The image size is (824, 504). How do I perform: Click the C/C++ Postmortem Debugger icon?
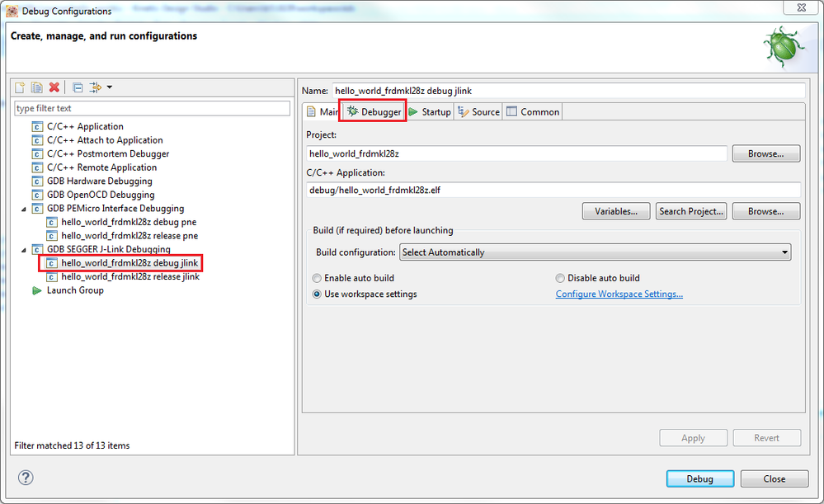pyautogui.click(x=37, y=154)
